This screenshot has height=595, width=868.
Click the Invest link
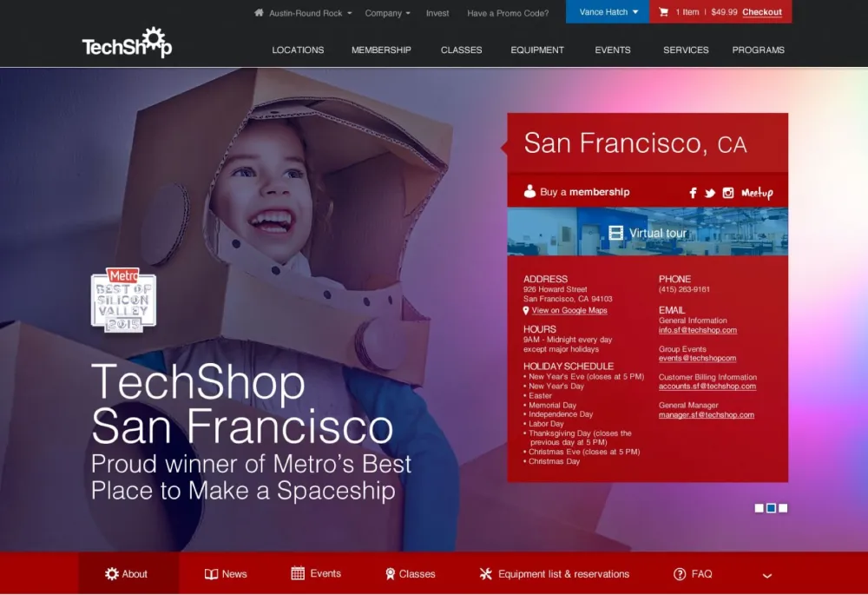437,13
